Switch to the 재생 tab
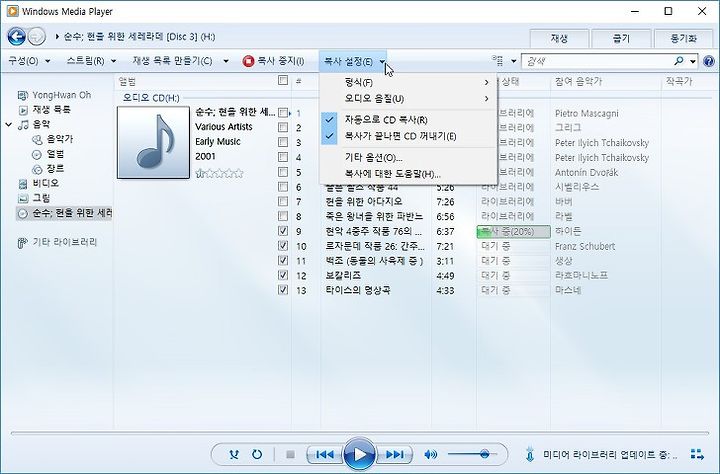This screenshot has height=474, width=720. (x=559, y=39)
